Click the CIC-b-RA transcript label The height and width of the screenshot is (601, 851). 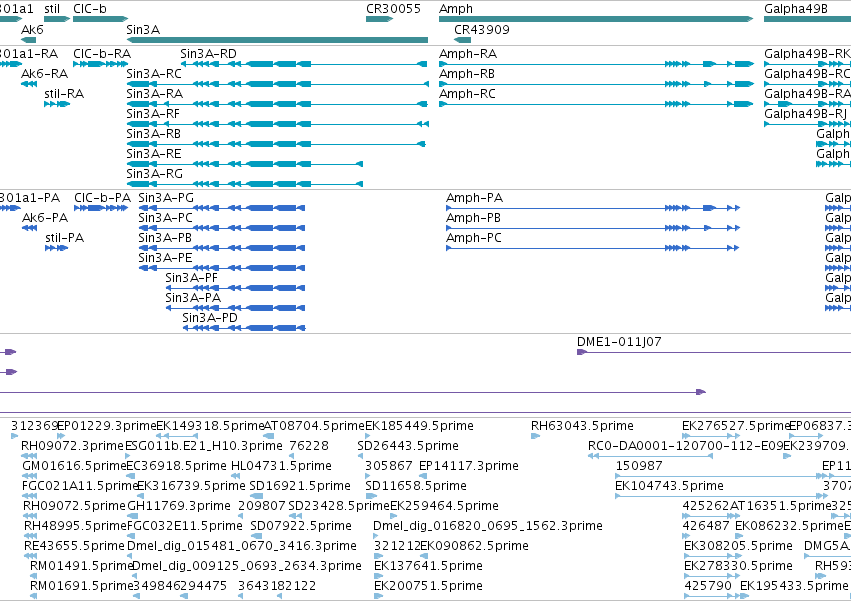click(102, 54)
